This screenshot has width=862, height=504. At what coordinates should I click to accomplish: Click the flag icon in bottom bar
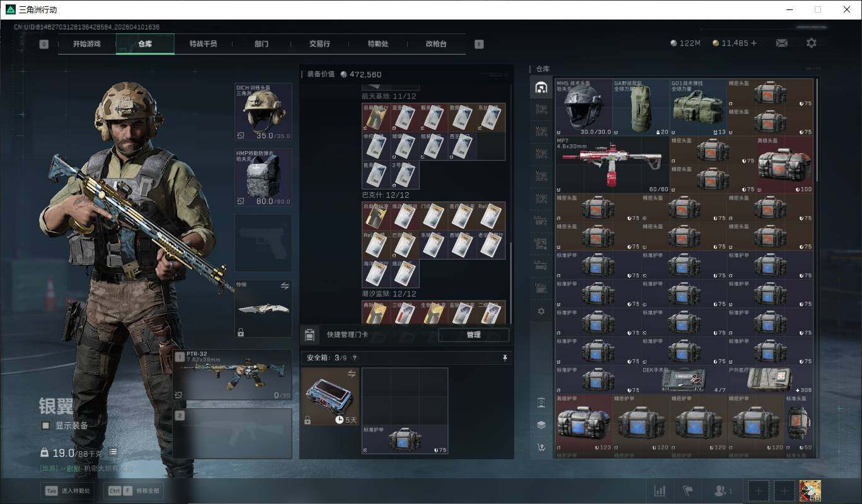(688, 491)
